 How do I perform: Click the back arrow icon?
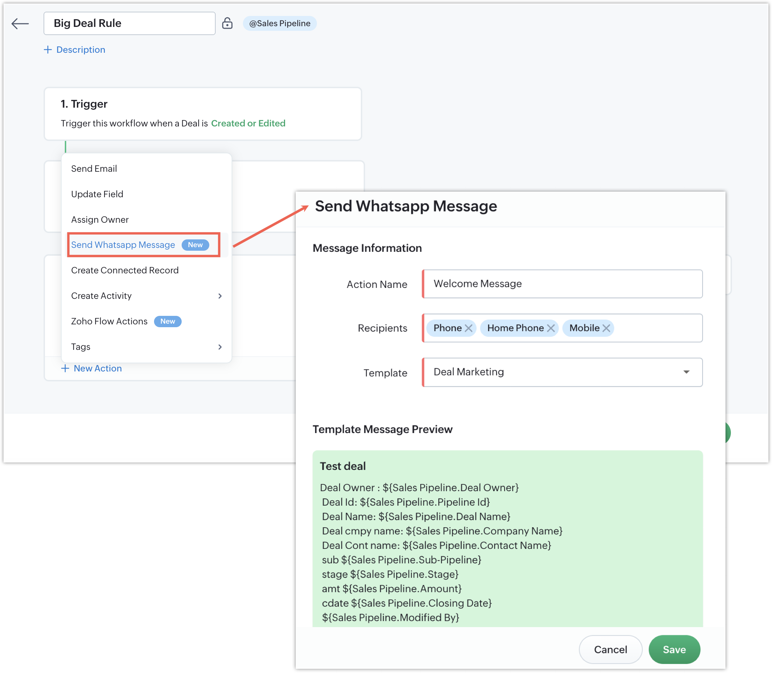point(20,24)
